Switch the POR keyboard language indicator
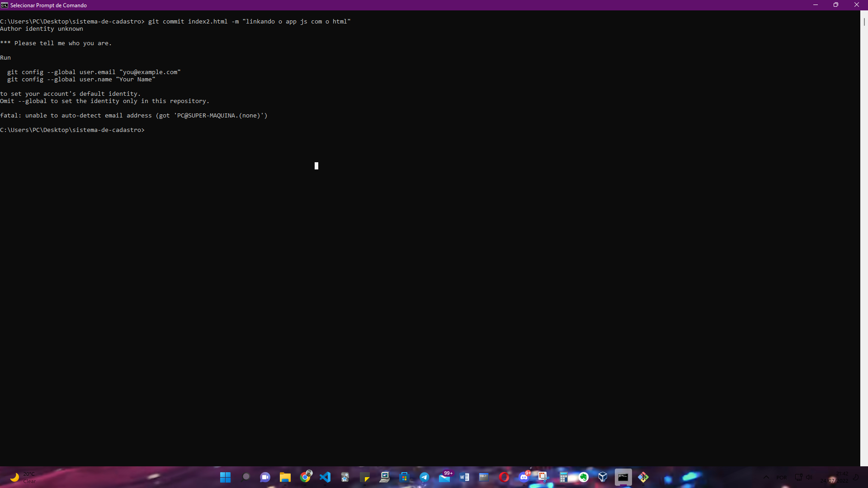 tap(782, 478)
